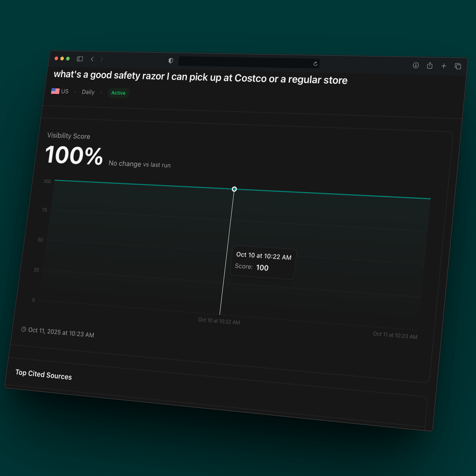Click the Oct 10 at 10:22 AM axis label
The height and width of the screenshot is (476, 476).
tap(219, 321)
